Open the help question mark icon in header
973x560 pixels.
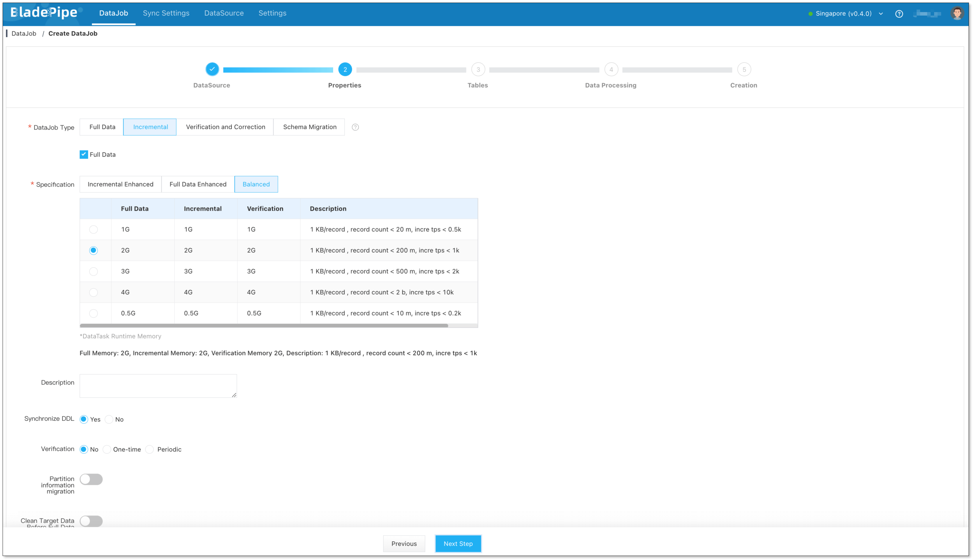(899, 14)
